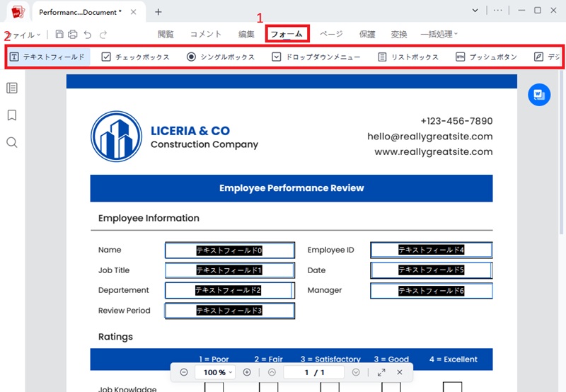Select the チェックボックス form tool

(136, 57)
